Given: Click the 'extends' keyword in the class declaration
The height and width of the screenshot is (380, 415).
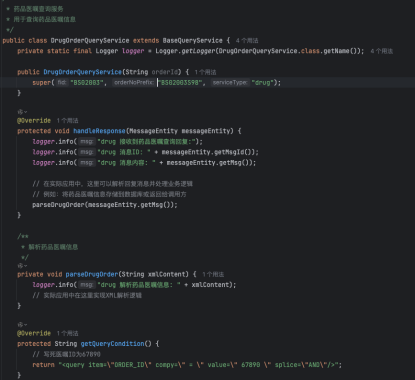Looking at the screenshot, I should tap(146, 41).
